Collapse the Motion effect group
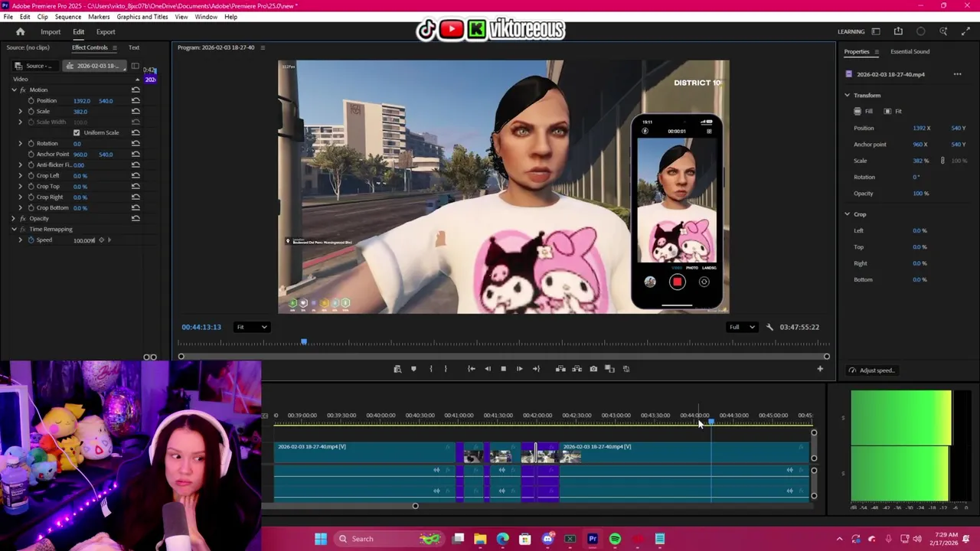 pyautogui.click(x=13, y=90)
